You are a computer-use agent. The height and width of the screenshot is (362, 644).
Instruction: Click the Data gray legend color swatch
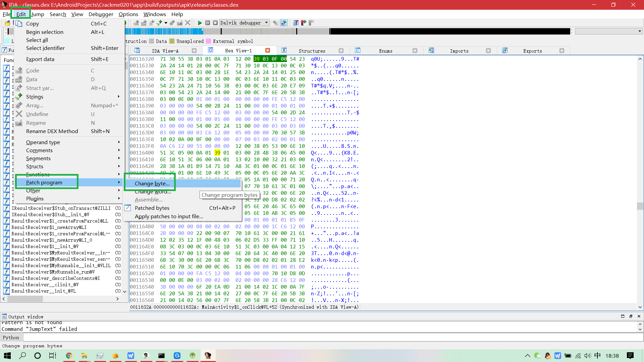[x=151, y=41]
